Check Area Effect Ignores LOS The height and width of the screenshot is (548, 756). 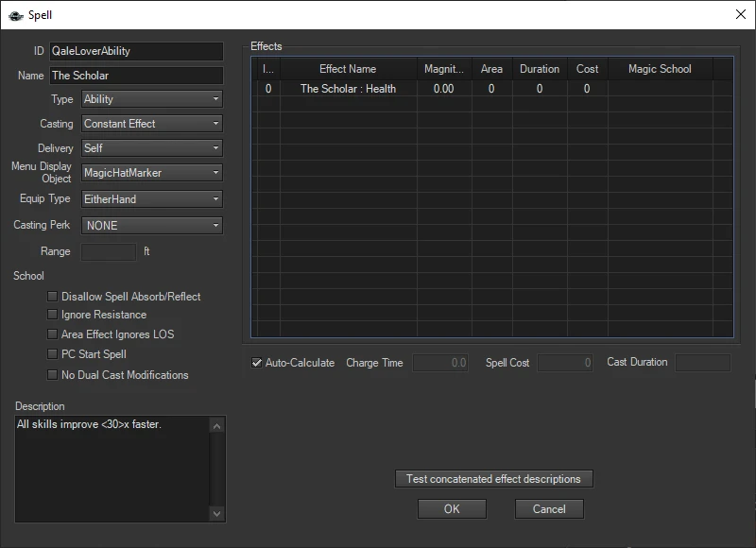pyautogui.click(x=52, y=334)
